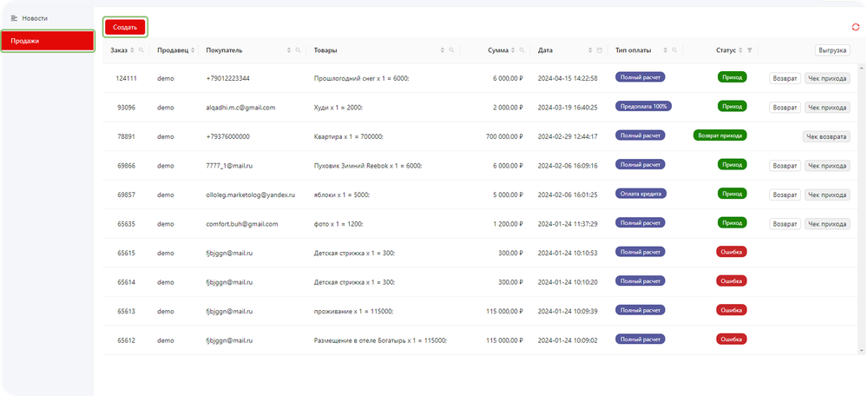The height and width of the screenshot is (396, 868).
Task: Open search in Тип оплаты column header
Action: point(674,50)
